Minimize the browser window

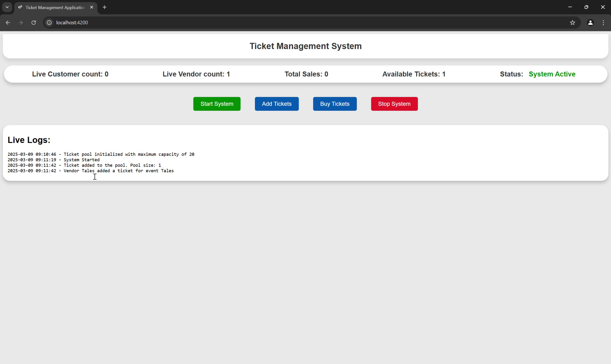click(x=570, y=7)
